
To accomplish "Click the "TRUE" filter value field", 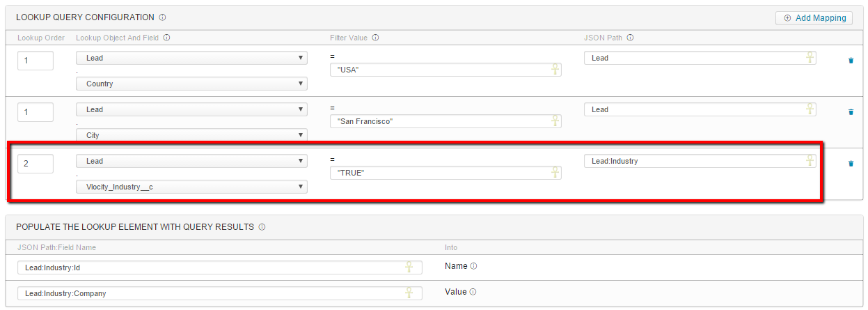I will click(439, 173).
